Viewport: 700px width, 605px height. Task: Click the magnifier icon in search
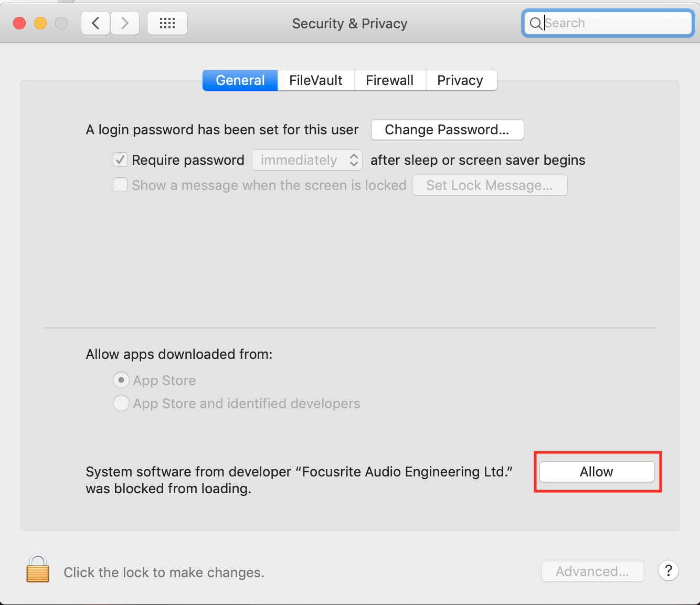pos(536,23)
